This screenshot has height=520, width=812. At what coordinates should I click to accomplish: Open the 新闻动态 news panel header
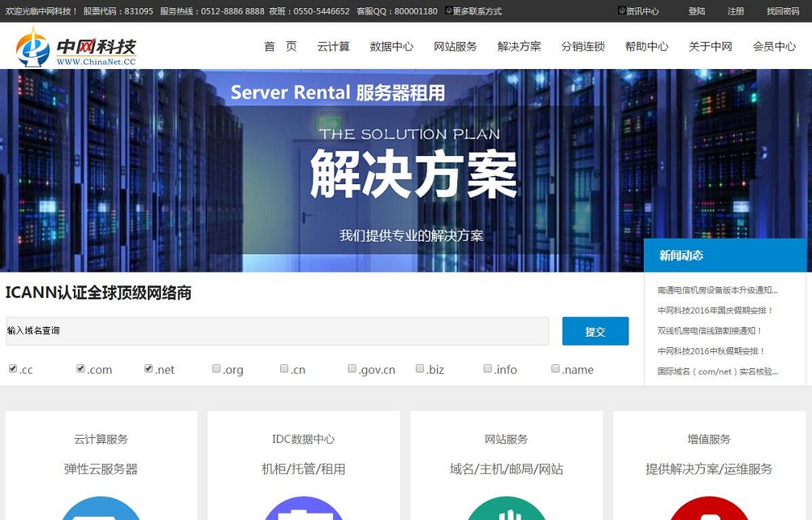(725, 255)
